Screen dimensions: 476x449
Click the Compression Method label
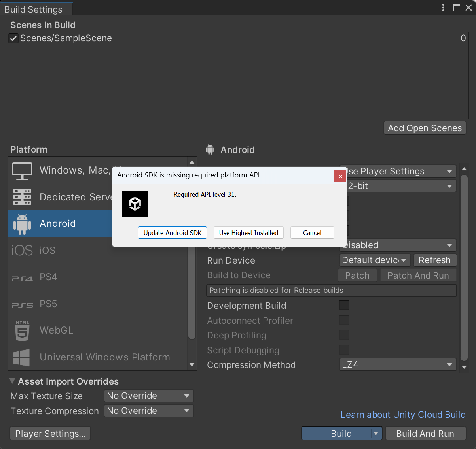[x=251, y=365]
